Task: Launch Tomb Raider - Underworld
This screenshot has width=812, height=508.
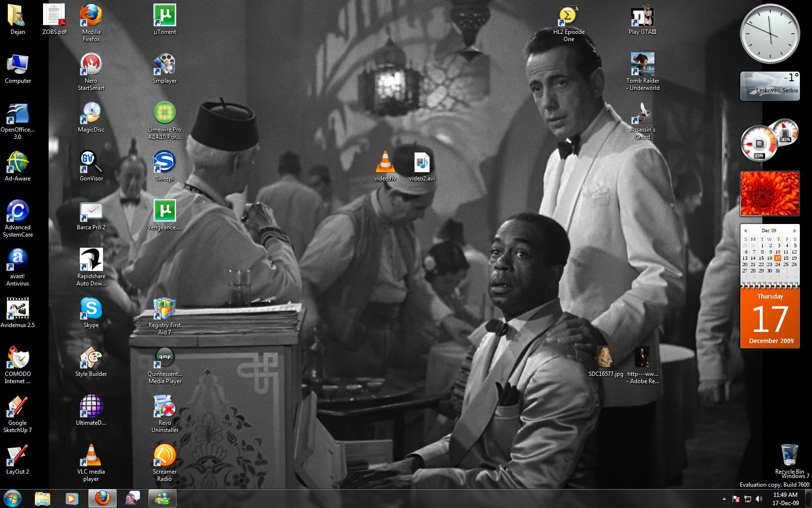Action: pos(642,72)
